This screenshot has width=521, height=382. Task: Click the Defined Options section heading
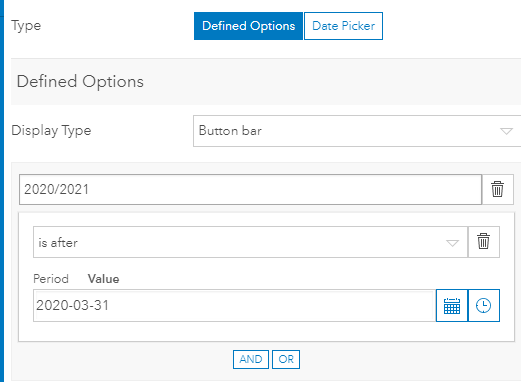click(x=80, y=82)
